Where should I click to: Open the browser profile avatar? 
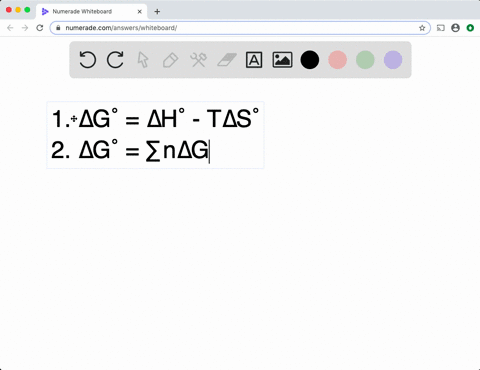tap(455, 28)
